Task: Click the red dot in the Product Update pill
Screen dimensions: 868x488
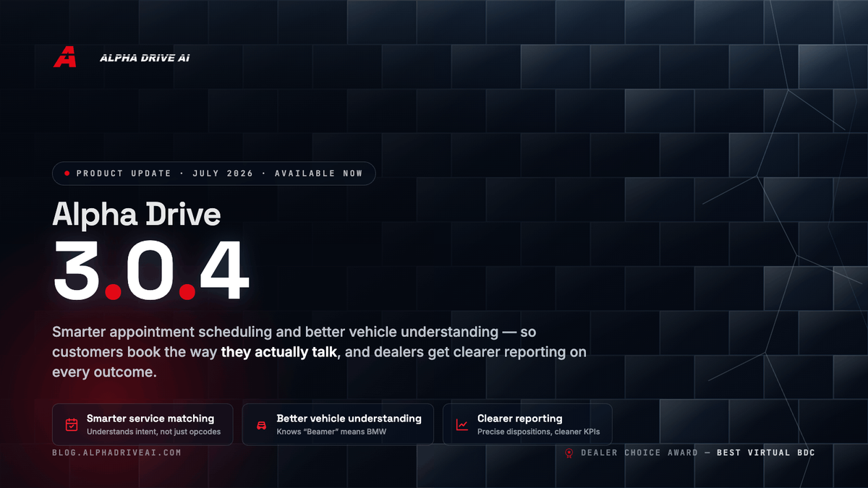Action: [x=67, y=174]
